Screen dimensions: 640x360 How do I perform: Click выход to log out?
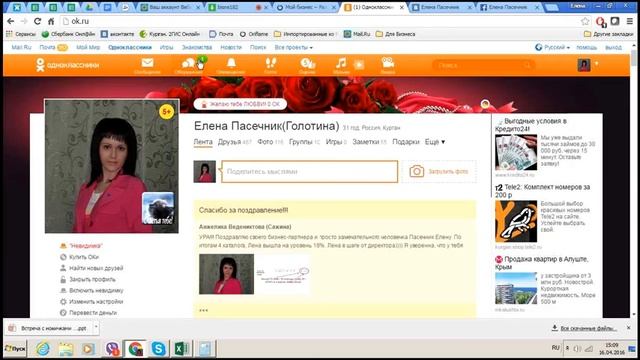tap(613, 47)
